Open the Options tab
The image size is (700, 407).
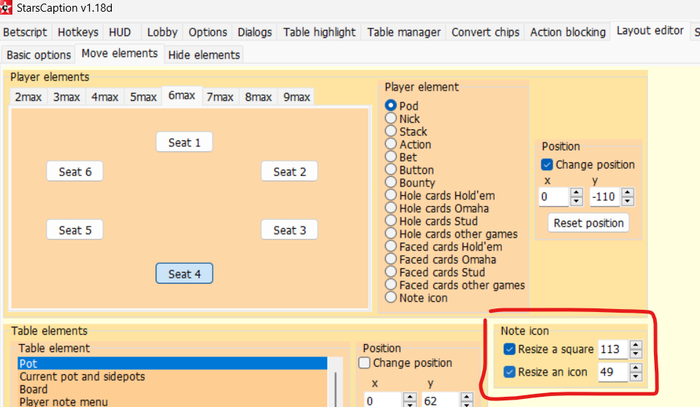click(x=208, y=32)
